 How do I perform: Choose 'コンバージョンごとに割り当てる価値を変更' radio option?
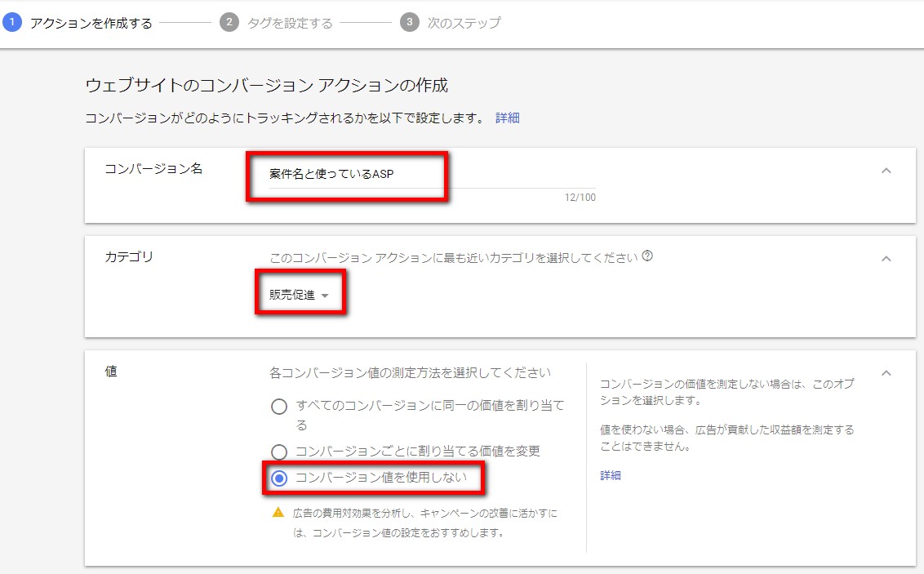click(x=279, y=452)
